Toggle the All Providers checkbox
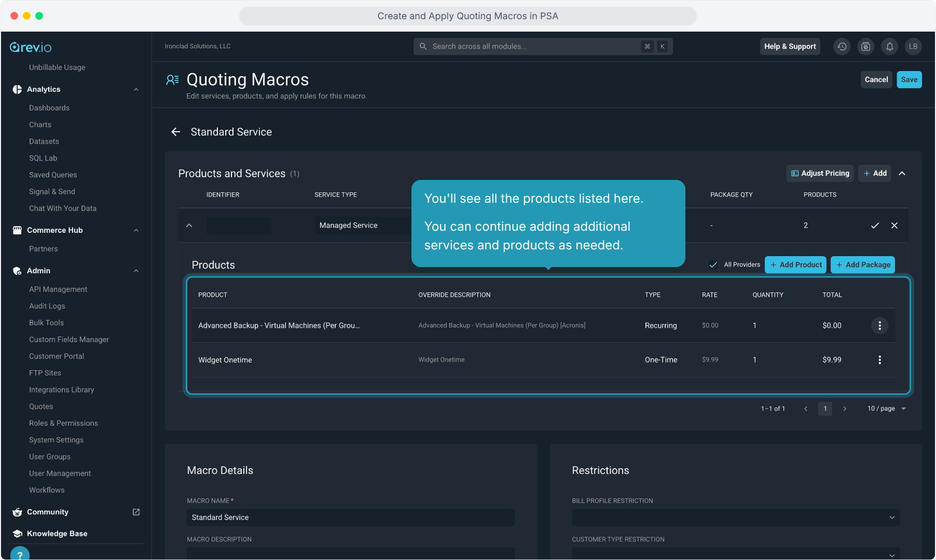The height and width of the screenshot is (560, 936). coord(713,264)
